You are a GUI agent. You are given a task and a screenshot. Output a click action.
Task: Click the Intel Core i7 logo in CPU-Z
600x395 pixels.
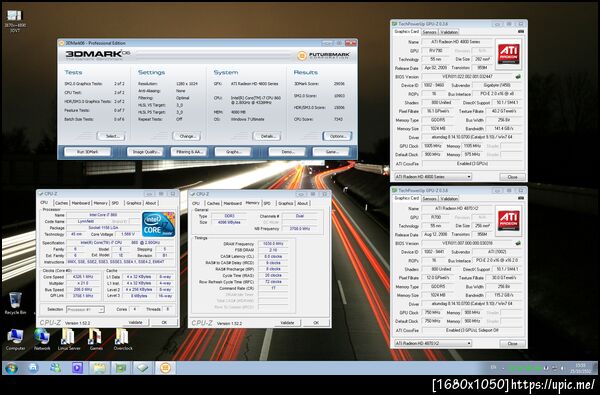point(159,224)
